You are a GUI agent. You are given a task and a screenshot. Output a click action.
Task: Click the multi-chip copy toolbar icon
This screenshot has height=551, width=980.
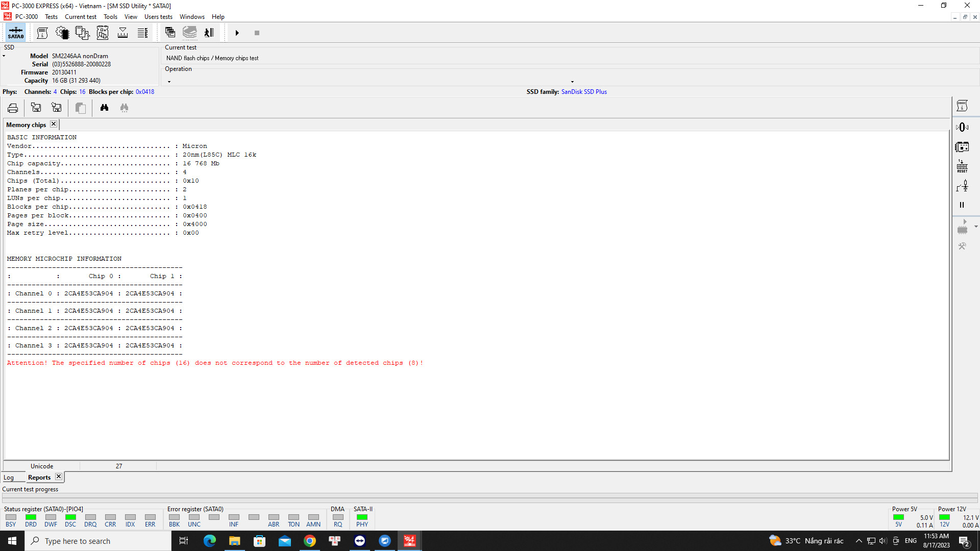[x=82, y=33]
